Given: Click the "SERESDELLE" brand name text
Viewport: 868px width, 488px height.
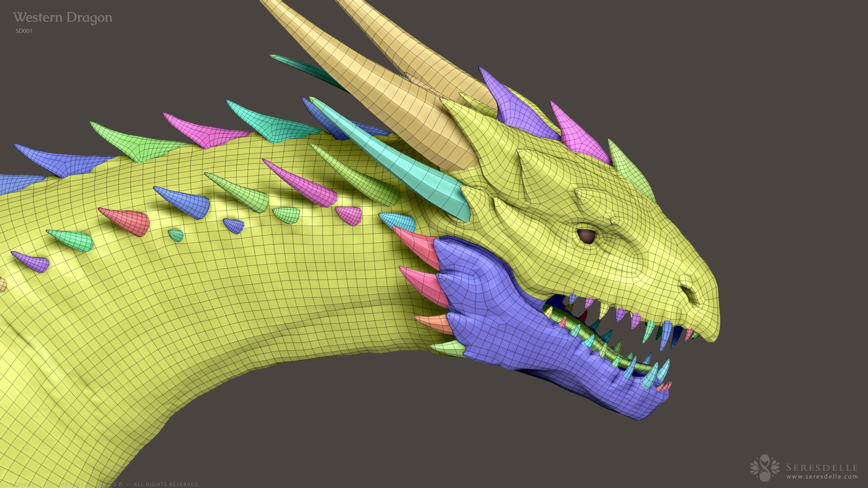Looking at the screenshot, I should [x=822, y=468].
